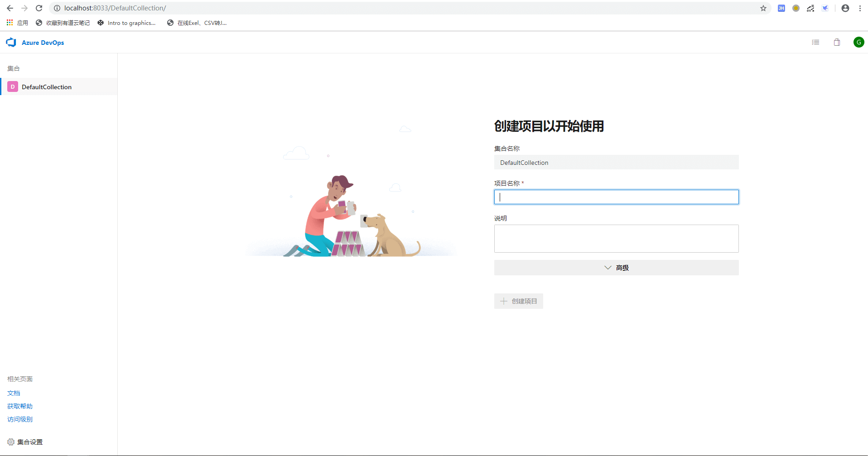Open the work items list icon in header
This screenshot has width=868, height=456.
click(x=815, y=42)
